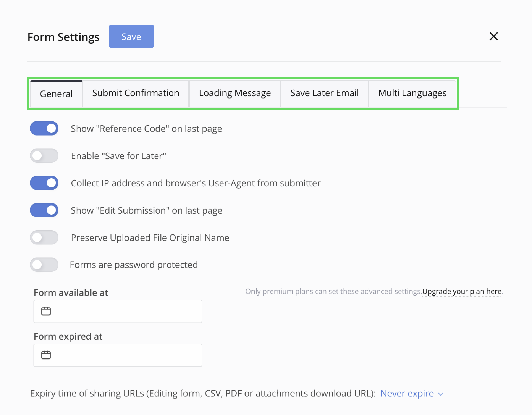Click the Form expired at date field
Screen dimensions: 532x415
click(118, 355)
